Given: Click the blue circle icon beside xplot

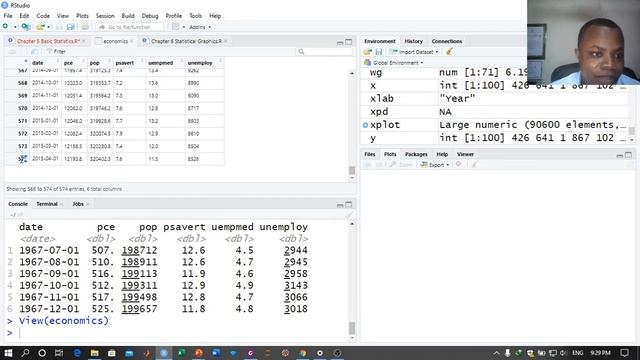Looking at the screenshot, I should point(365,125).
